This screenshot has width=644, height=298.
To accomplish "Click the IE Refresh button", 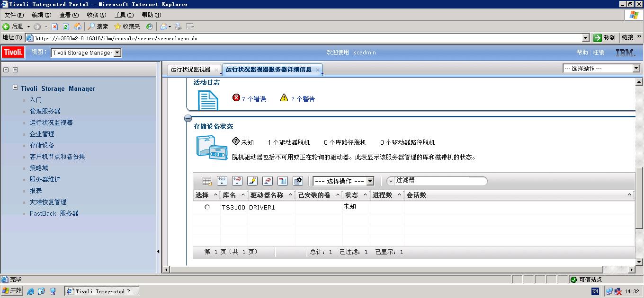I will click(66, 26).
